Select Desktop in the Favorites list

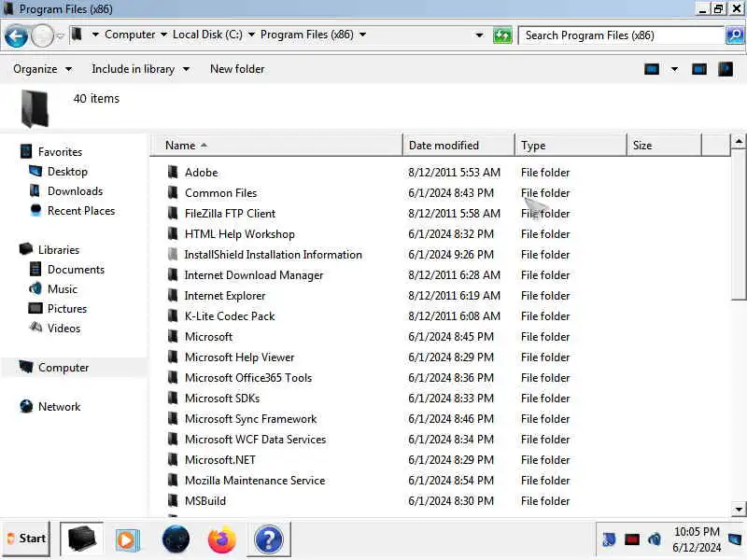67,172
